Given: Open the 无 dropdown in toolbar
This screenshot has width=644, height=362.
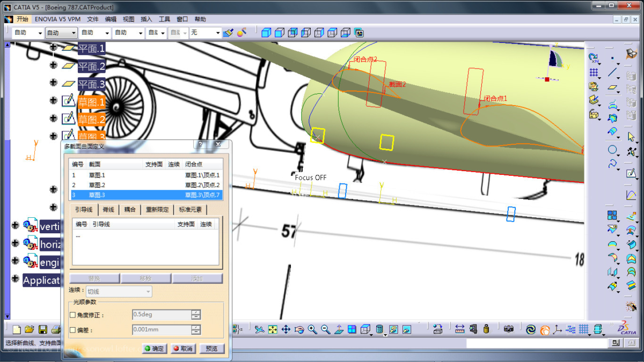Looking at the screenshot, I should point(206,33).
